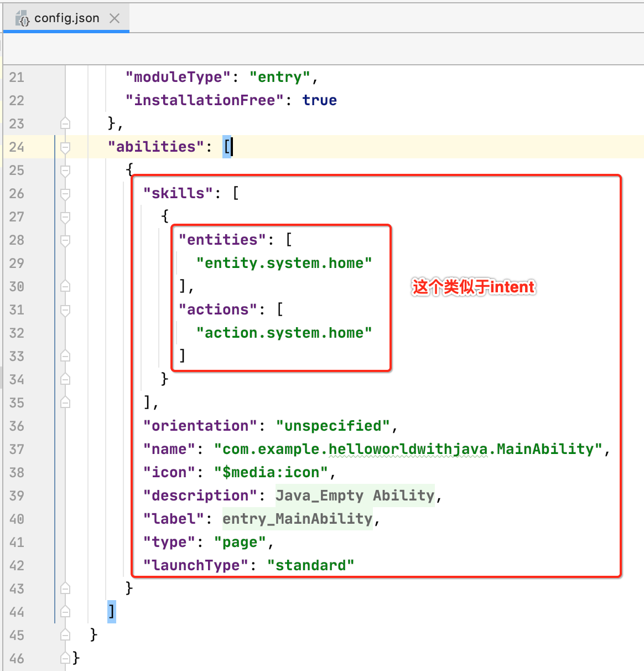644x671 pixels.
Task: Click the config.json file type icon
Action: point(23,18)
